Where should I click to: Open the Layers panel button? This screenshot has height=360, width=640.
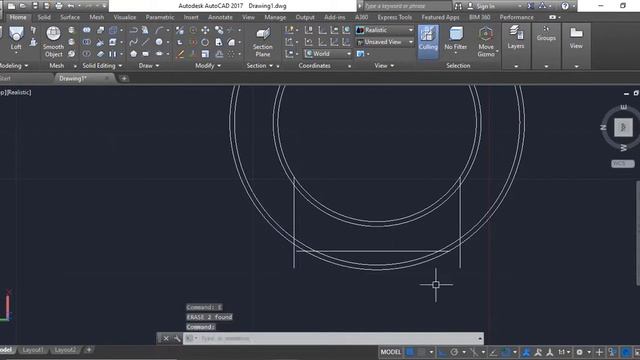tap(516, 38)
